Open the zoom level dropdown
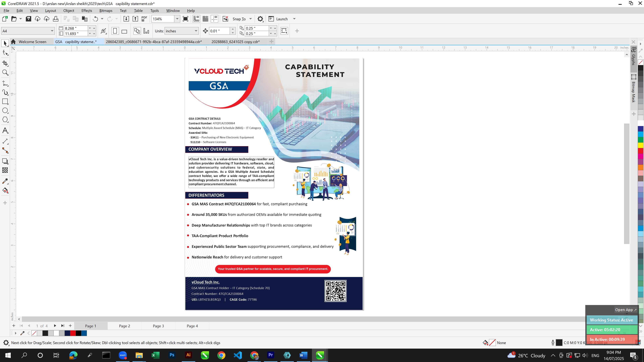 (x=177, y=19)
